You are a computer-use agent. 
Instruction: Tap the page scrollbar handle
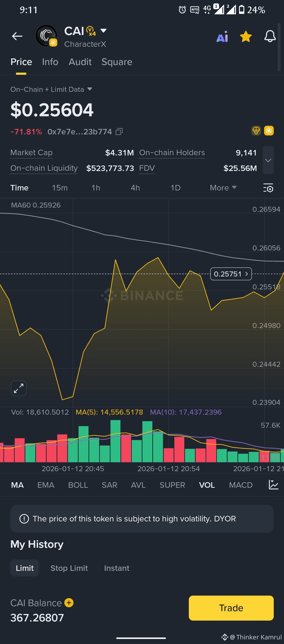(x=279, y=47)
